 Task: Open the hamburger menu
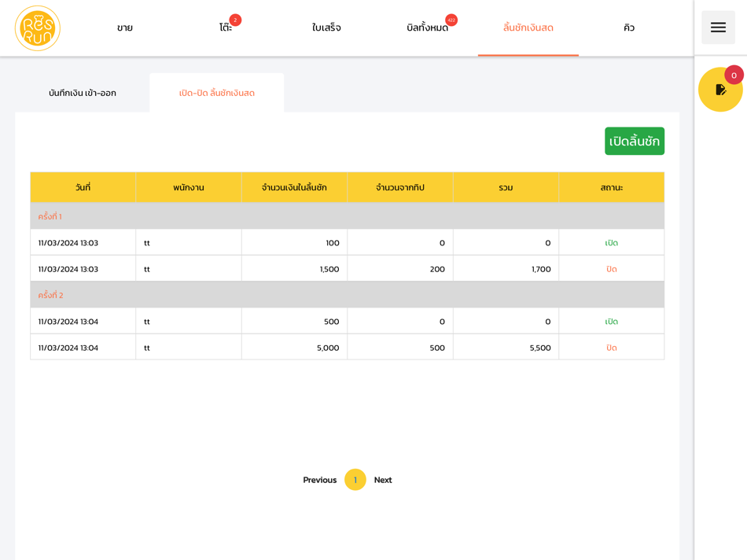tap(718, 28)
